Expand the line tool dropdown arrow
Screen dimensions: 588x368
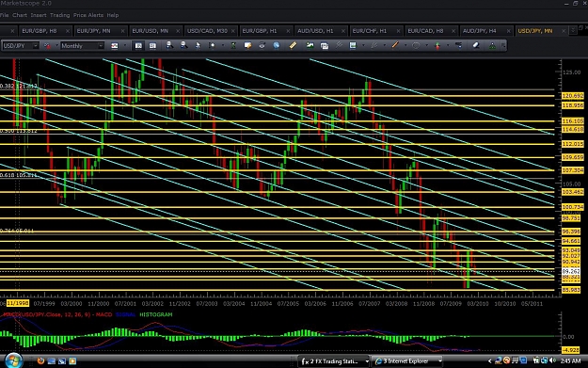pos(405,46)
